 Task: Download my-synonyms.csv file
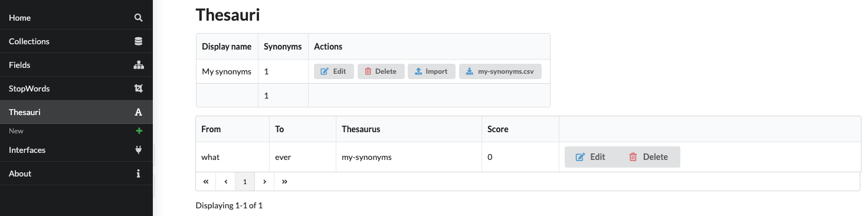point(500,71)
